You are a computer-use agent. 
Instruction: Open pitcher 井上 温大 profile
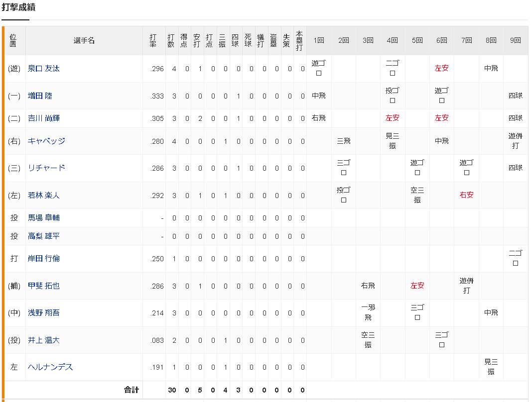click(44, 340)
